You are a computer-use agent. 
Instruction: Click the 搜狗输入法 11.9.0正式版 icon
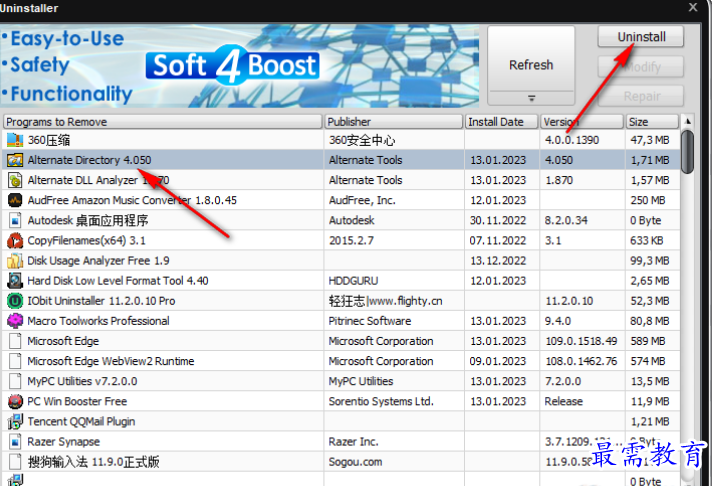point(15,461)
